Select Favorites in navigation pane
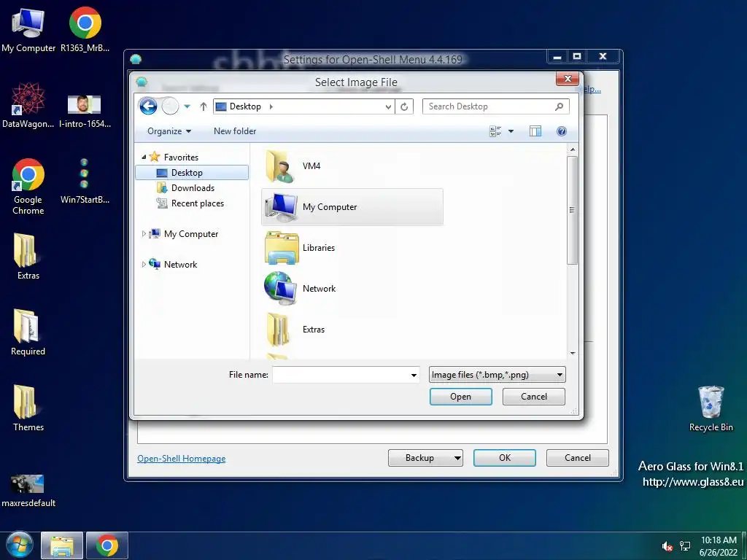 click(181, 157)
